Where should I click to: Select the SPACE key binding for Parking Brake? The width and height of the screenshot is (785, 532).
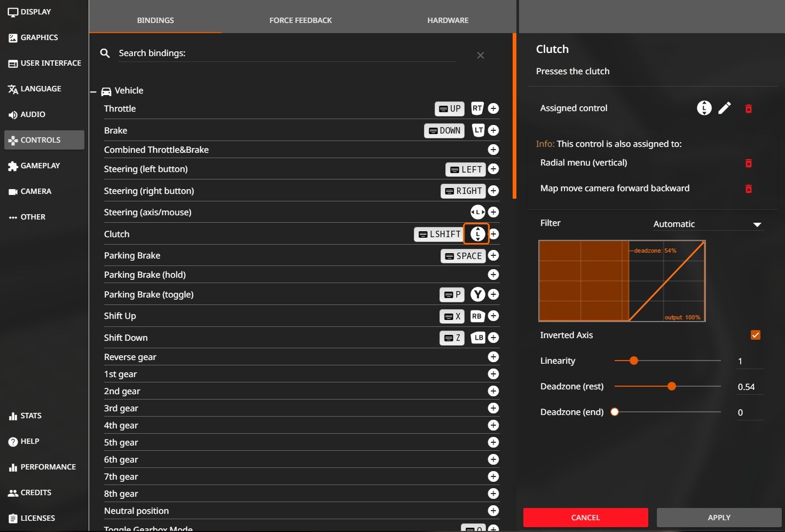point(464,256)
